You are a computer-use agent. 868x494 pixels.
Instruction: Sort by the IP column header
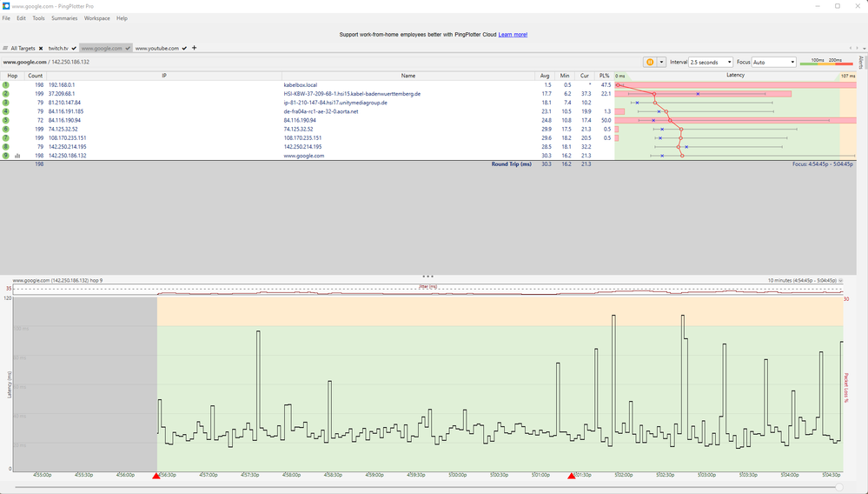164,76
